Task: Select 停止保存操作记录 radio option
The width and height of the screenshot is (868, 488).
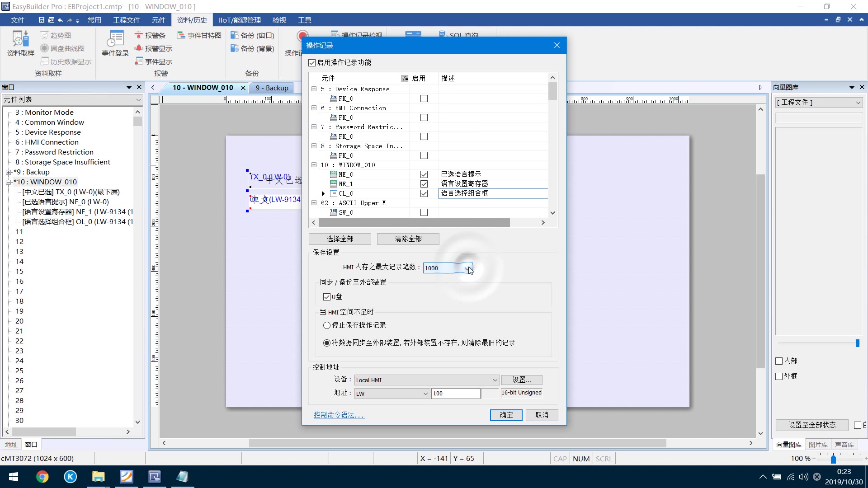Action: pyautogui.click(x=327, y=325)
